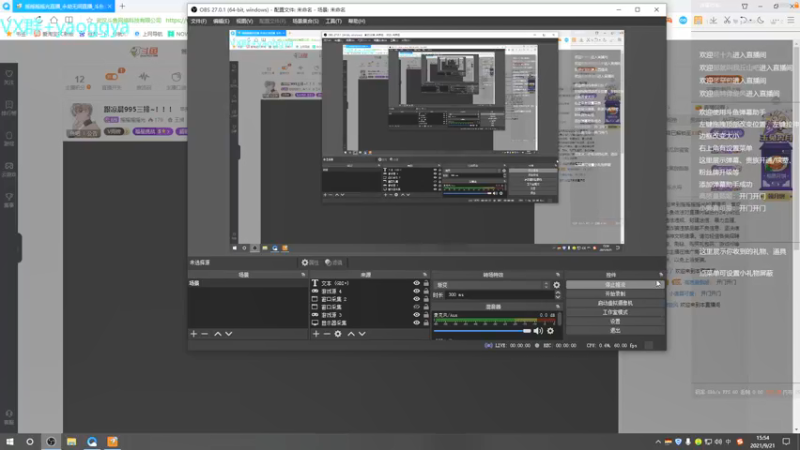Open the audio mixer gear settings
Screen dimensions: 800x450
point(551,331)
